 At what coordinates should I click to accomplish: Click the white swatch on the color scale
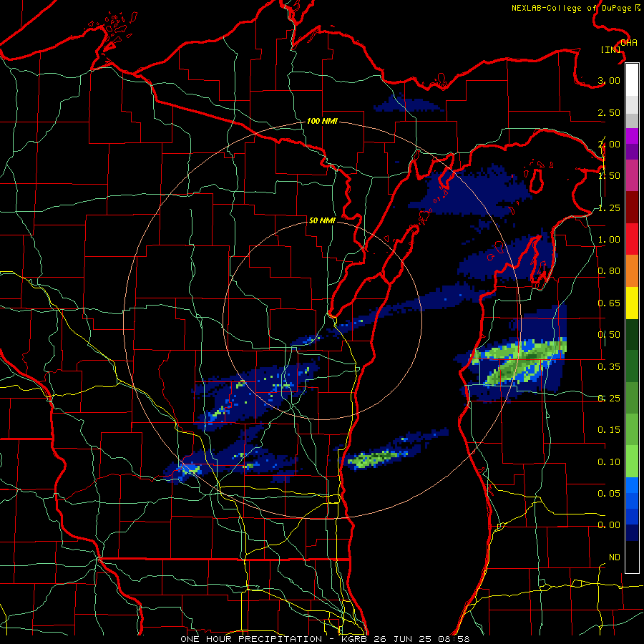tap(632, 79)
